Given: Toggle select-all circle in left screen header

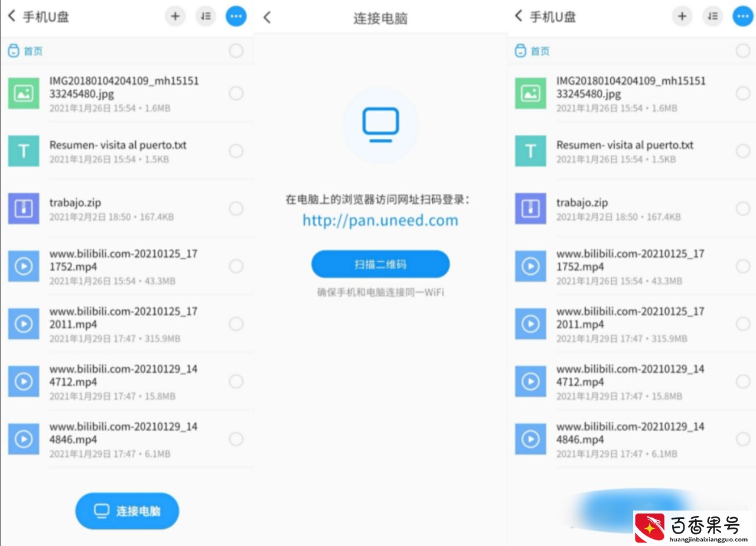Looking at the screenshot, I should [236, 51].
